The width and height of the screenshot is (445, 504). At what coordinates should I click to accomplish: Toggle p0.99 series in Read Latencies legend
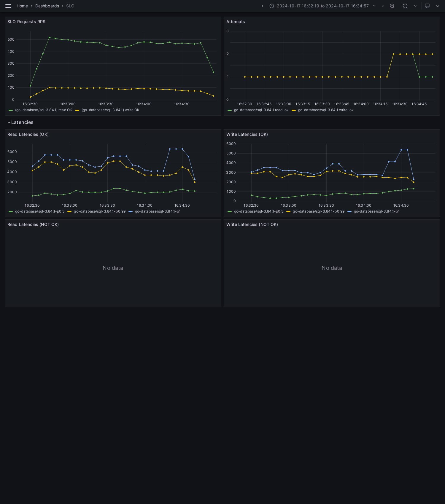pos(100,211)
